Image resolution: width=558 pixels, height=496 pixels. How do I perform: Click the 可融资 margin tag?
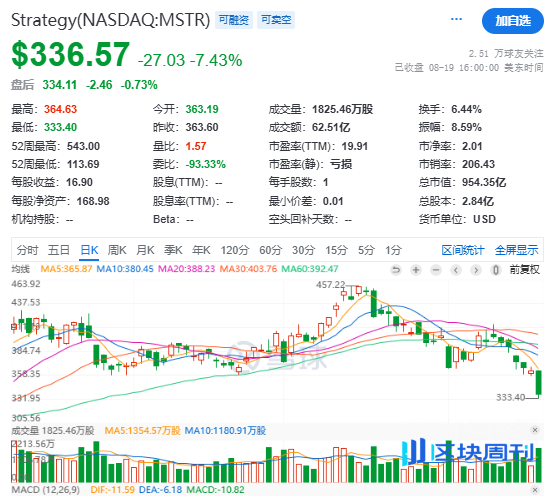coord(234,20)
